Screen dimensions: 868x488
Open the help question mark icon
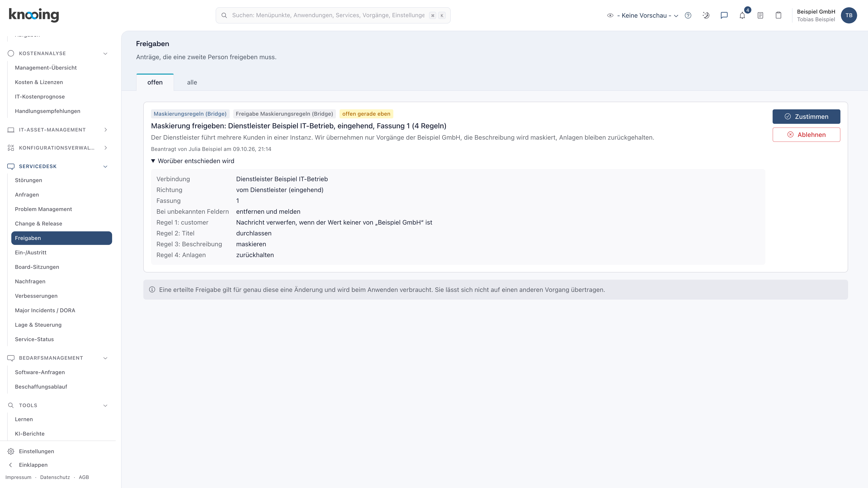tap(688, 16)
